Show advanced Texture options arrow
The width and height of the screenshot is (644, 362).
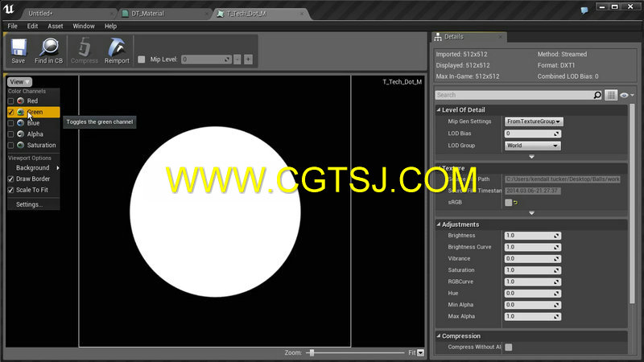pyautogui.click(x=531, y=213)
